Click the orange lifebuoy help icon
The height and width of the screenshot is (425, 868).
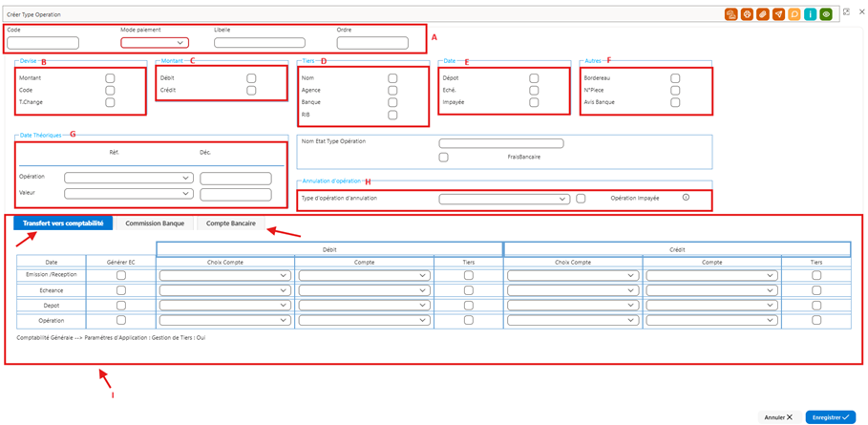[747, 14]
